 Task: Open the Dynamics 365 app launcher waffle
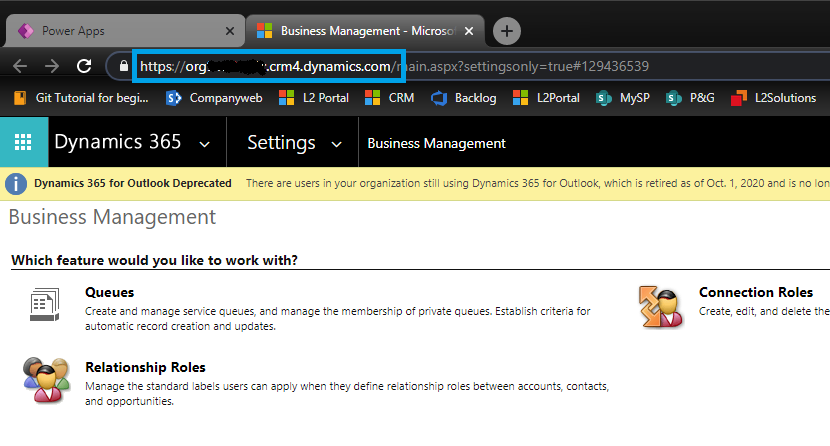[x=24, y=143]
